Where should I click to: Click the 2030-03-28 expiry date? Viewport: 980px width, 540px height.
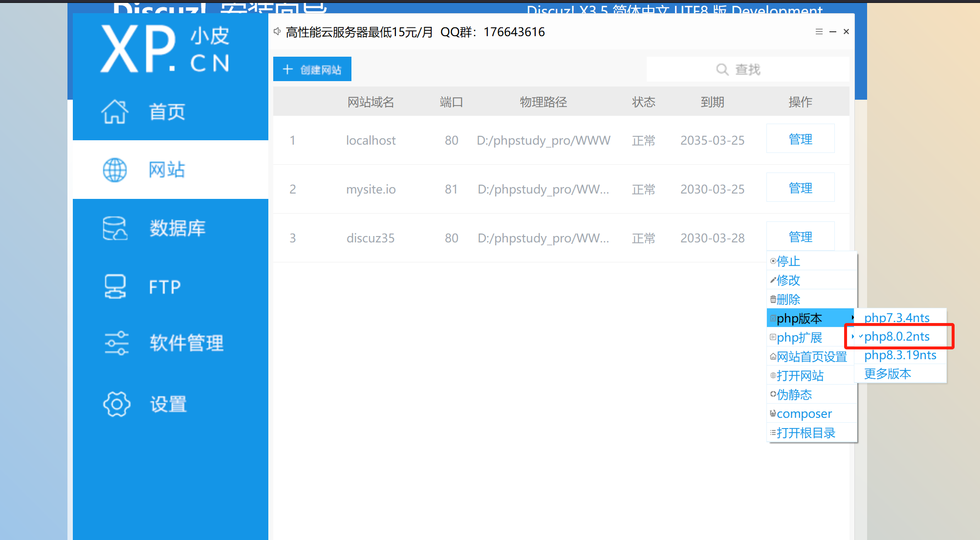click(713, 238)
